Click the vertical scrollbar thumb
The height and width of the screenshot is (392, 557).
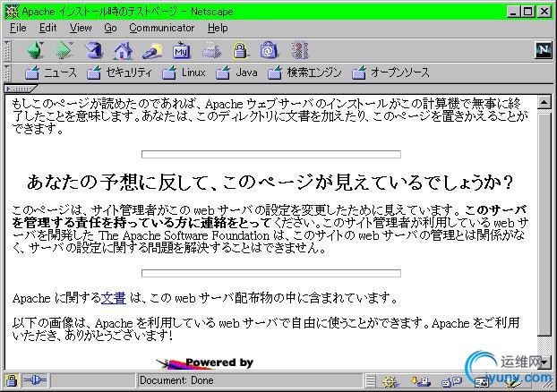tap(544, 224)
